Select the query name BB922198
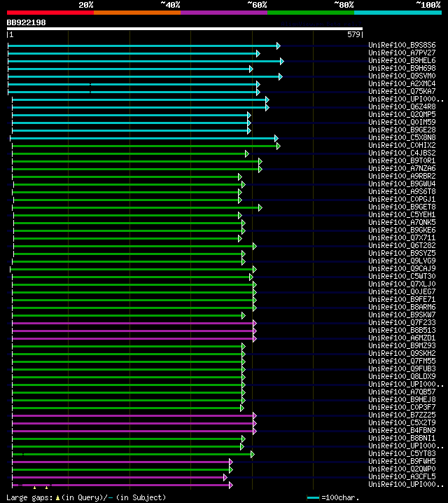 pyautogui.click(x=27, y=22)
